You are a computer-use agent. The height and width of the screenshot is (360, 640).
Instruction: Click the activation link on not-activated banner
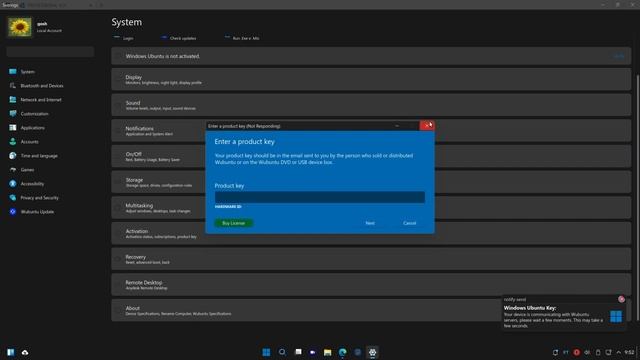pyautogui.click(x=619, y=56)
